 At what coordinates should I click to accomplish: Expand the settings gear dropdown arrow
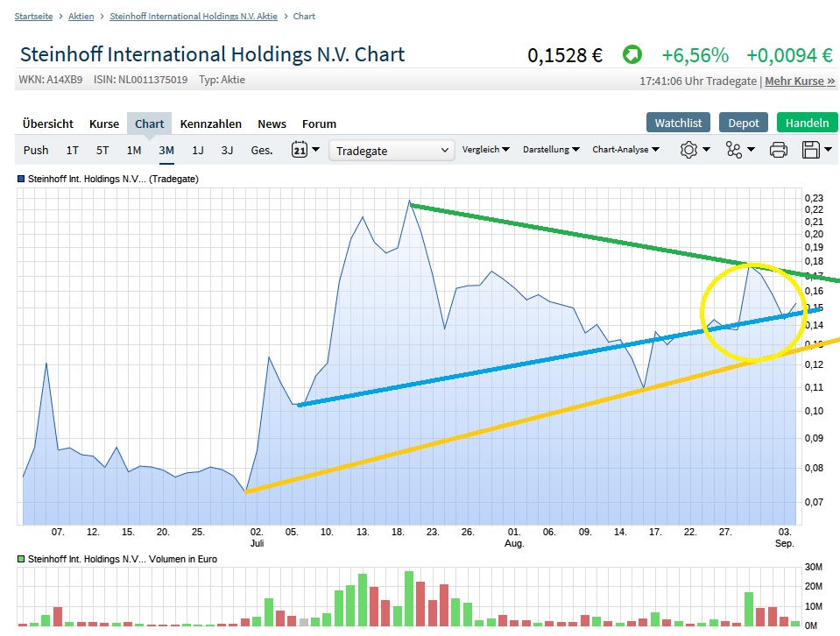click(x=706, y=150)
